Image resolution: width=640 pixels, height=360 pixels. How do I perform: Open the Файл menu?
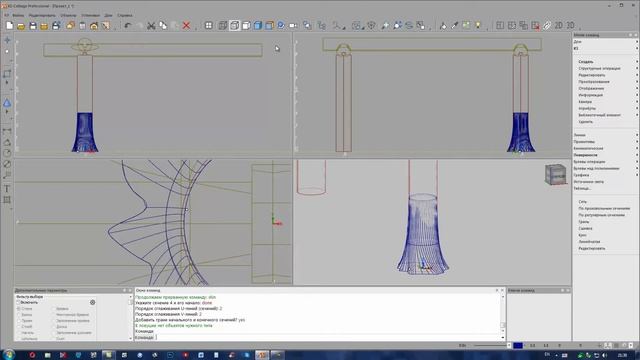(x=18, y=16)
